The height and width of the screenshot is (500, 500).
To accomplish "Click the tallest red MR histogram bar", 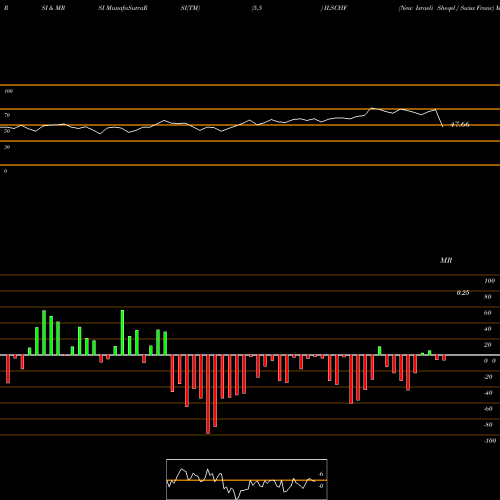I will coord(208,394).
